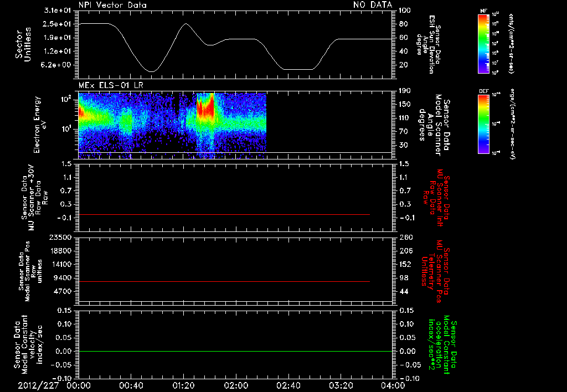
Task: Click the '150' scanner angle axis value
Action: point(405,105)
